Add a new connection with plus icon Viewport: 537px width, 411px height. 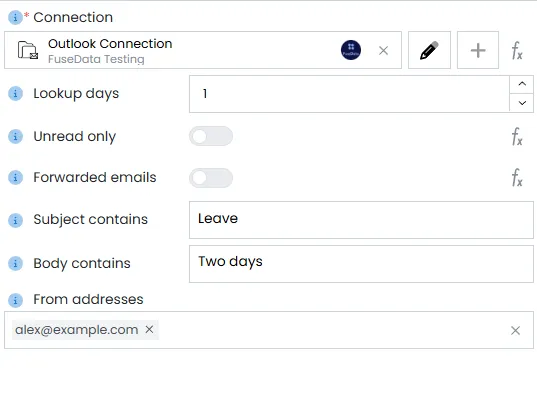[x=478, y=50]
